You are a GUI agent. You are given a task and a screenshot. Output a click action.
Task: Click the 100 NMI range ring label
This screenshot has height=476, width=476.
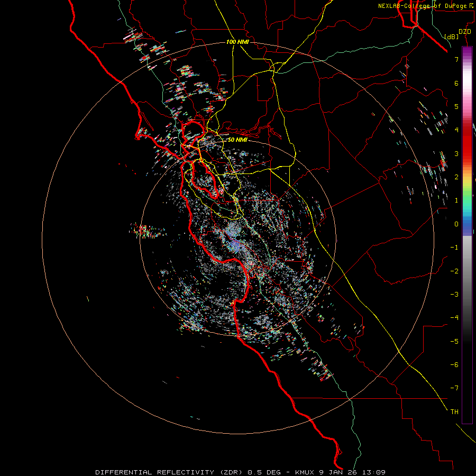click(237, 42)
